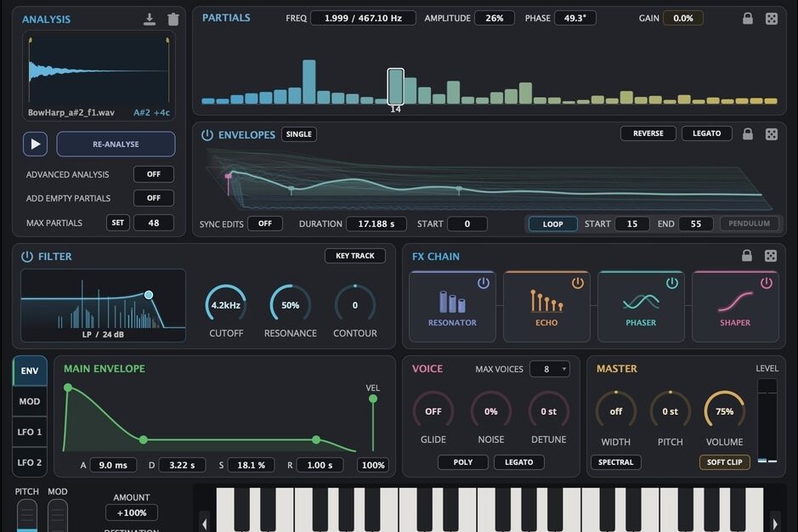This screenshot has width=798, height=532.
Task: Click the DURATION field 17.188 s
Action: [376, 224]
